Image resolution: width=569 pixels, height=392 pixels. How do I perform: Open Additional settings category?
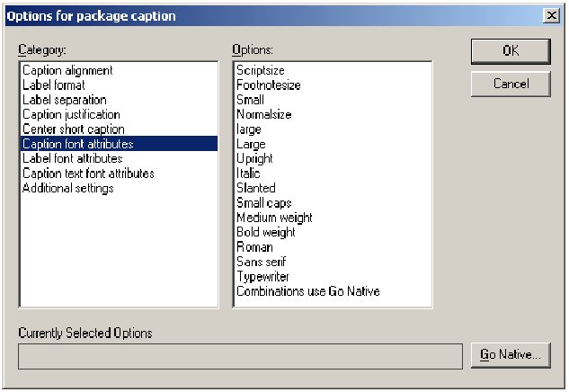[x=67, y=188]
